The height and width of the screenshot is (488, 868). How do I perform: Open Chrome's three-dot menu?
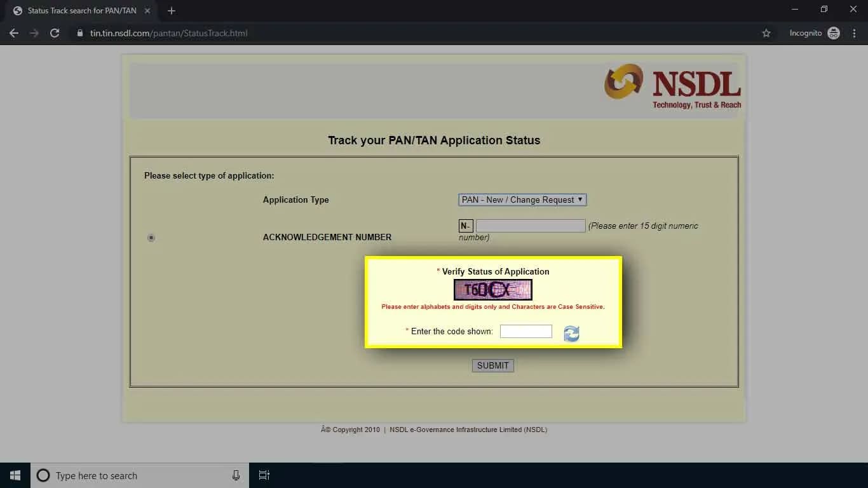[x=854, y=33]
